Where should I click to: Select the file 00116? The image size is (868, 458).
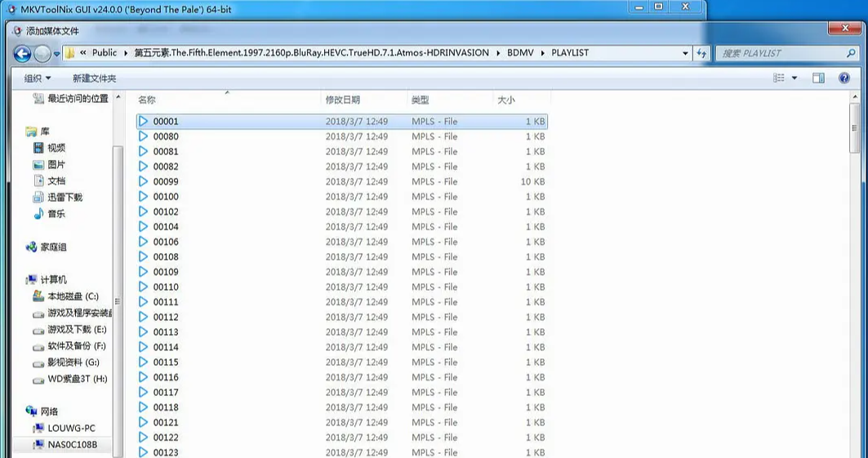pos(341,377)
